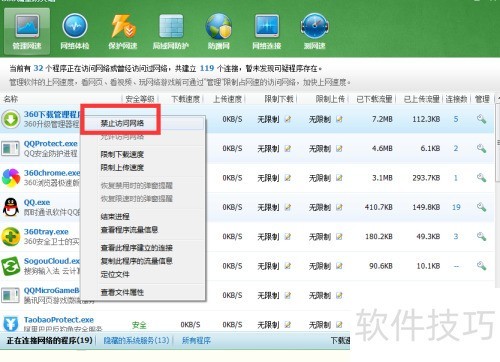
Task: Click manage magnifier for 360chrome.exe row
Action: pos(481,178)
